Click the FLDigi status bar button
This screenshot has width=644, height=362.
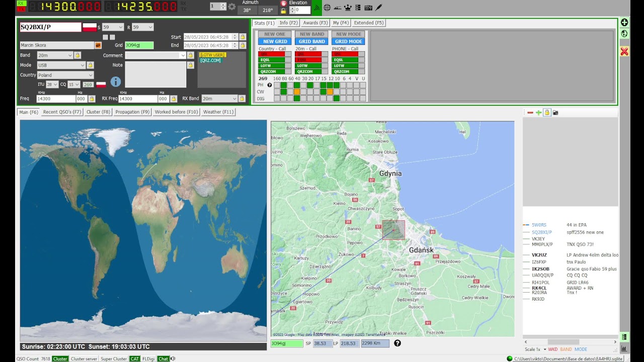point(148,359)
